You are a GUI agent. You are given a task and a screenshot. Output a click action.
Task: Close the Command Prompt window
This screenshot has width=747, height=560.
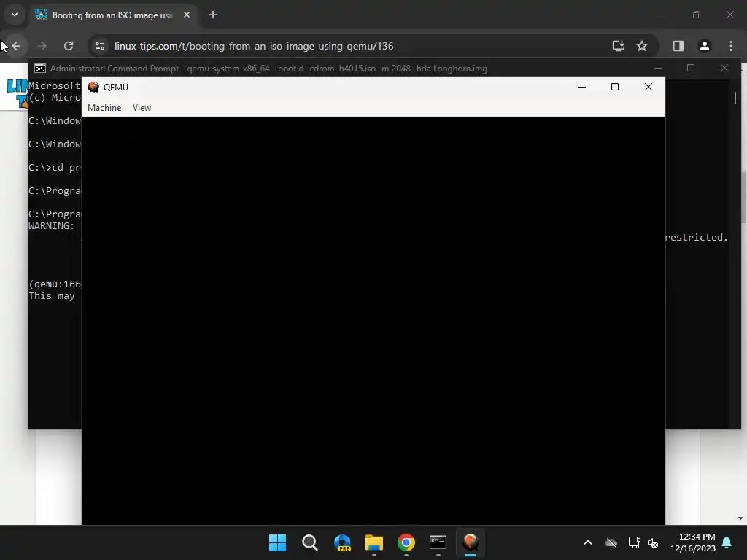724,68
